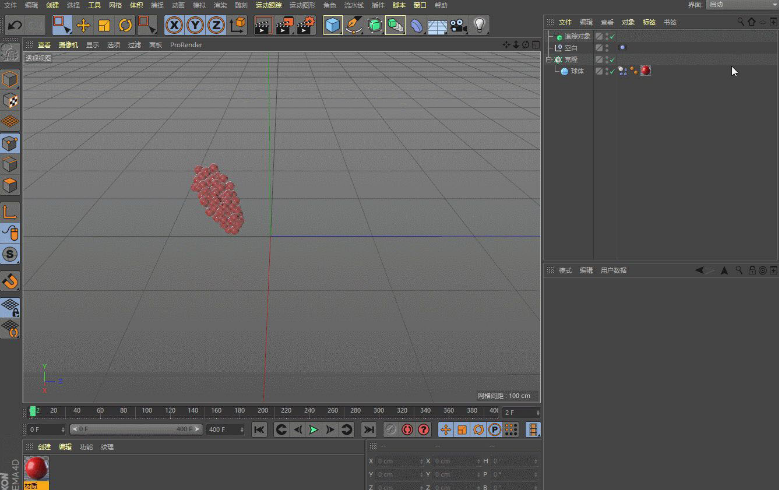Image resolution: width=779 pixels, height=490 pixels.
Task: Click the Go to Start playback button
Action: click(x=259, y=429)
